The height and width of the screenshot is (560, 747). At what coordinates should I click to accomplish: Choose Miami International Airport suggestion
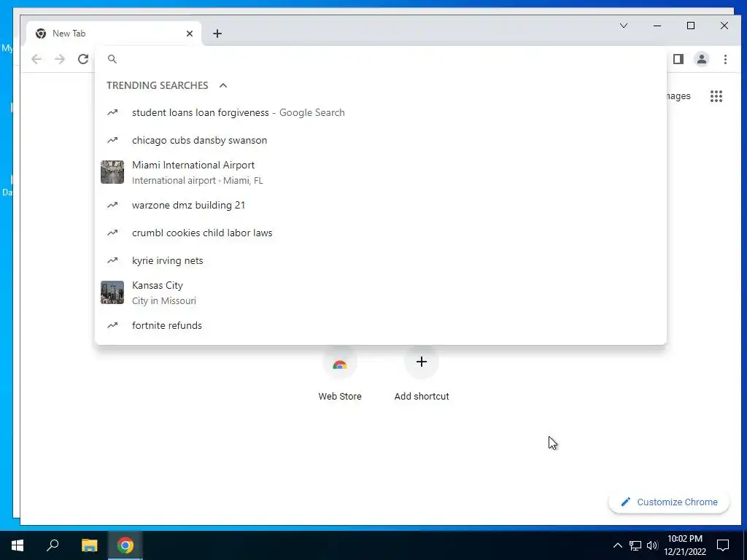381,172
